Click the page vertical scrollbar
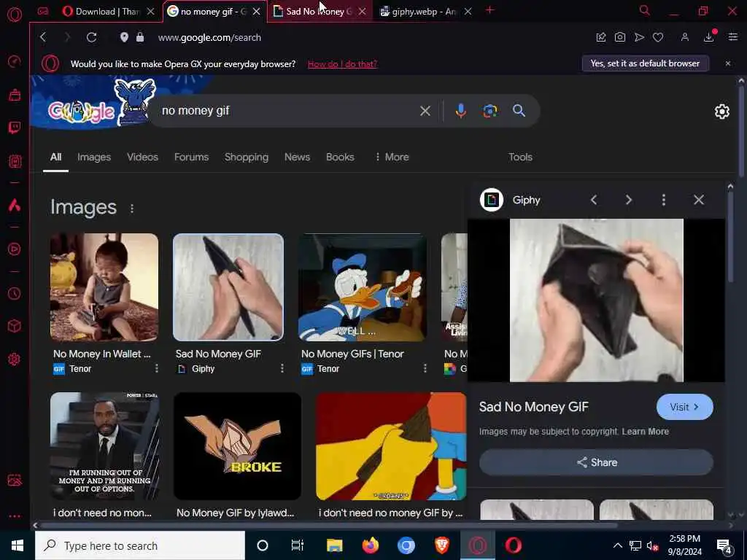Screen dimensions: 747x560 click(x=741, y=131)
